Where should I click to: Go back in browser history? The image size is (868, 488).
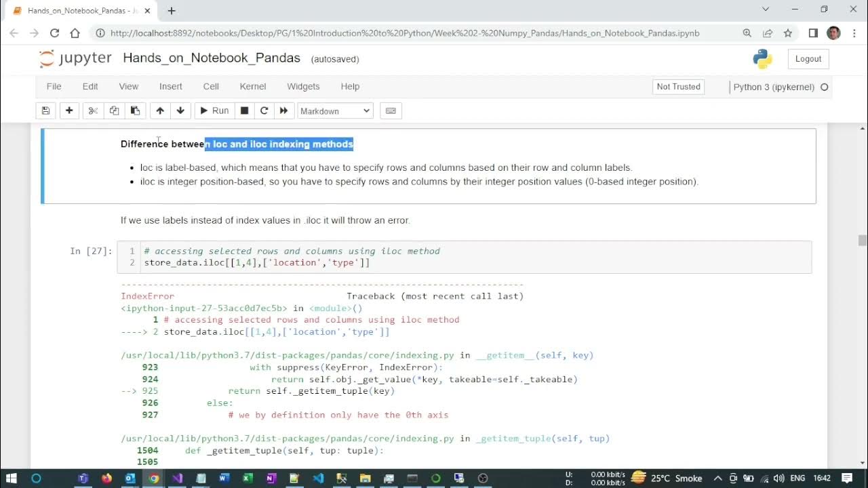(x=14, y=33)
